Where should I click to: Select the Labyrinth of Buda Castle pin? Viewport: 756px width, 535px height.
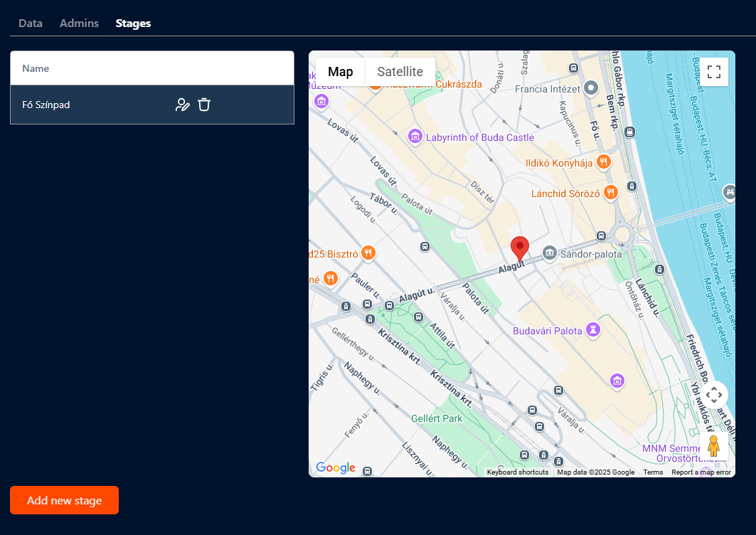[x=415, y=137]
